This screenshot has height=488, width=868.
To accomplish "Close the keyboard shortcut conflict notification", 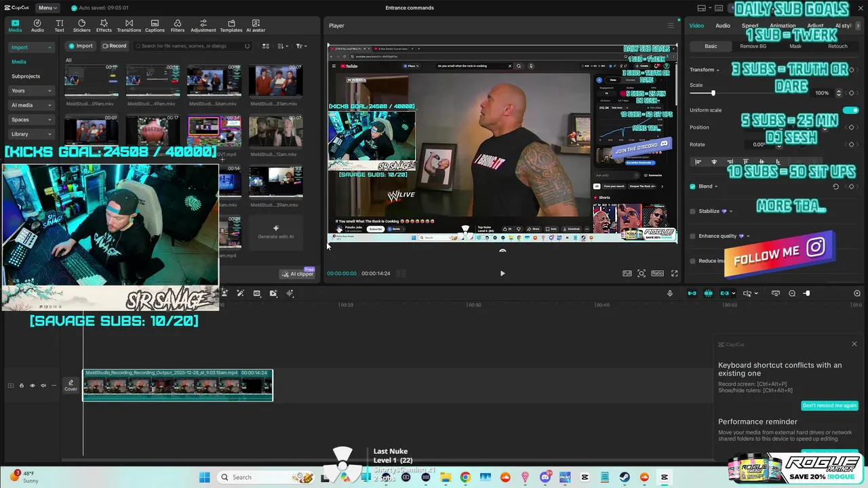I will pos(854,344).
